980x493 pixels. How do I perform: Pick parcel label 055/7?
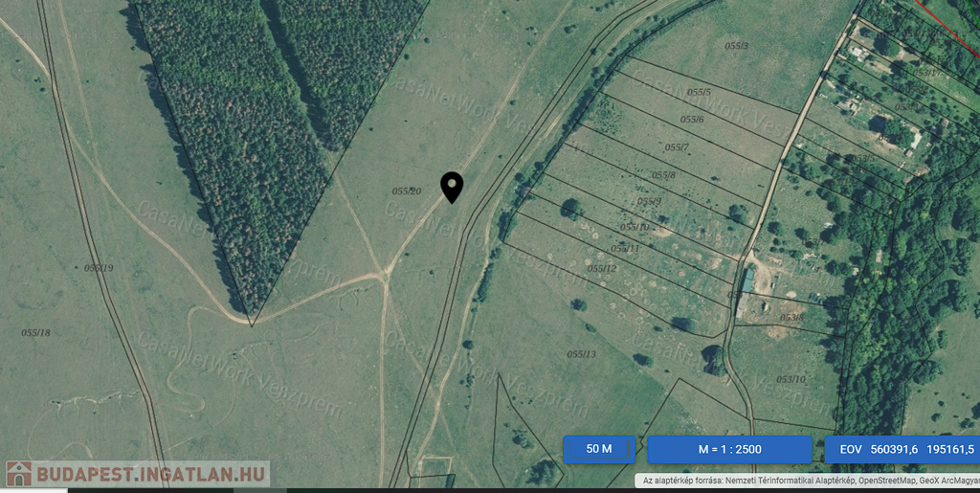click(x=677, y=147)
